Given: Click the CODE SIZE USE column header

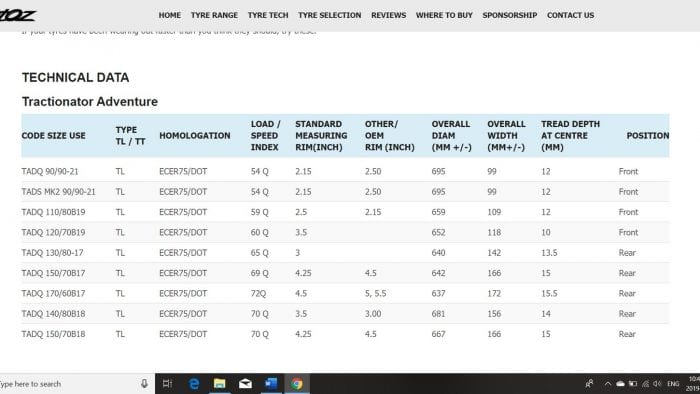Looking at the screenshot, I should pyautogui.click(x=54, y=136).
